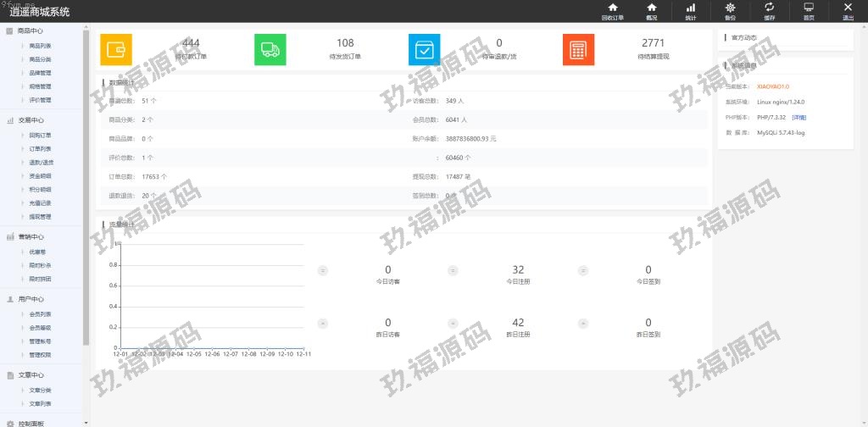Collapse the 交易中心 sidebar section

(30, 120)
